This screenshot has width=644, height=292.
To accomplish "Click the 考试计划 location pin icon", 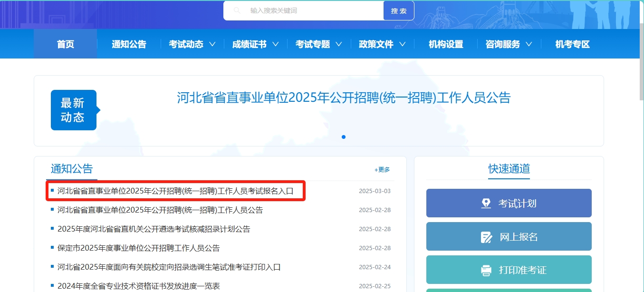I will (x=486, y=204).
